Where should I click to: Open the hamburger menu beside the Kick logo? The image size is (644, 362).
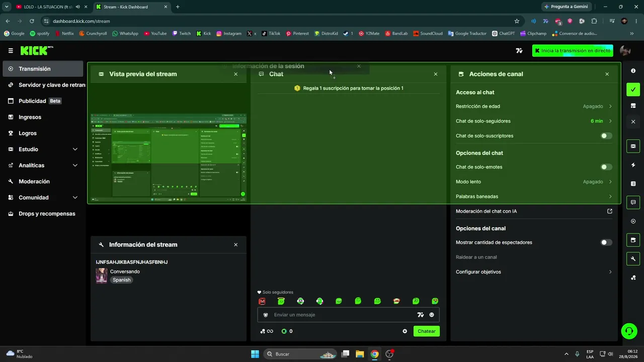coord(11,51)
